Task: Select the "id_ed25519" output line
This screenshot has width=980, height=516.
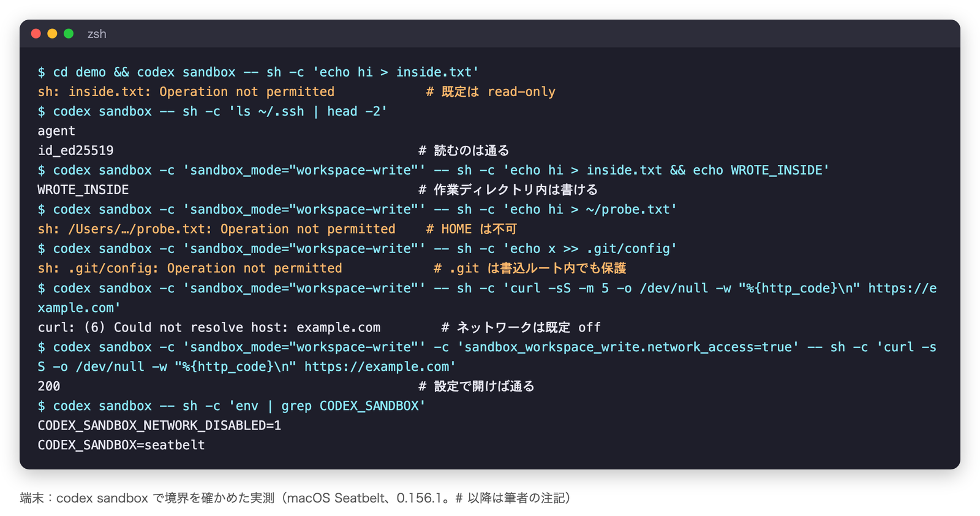Action: (x=76, y=151)
